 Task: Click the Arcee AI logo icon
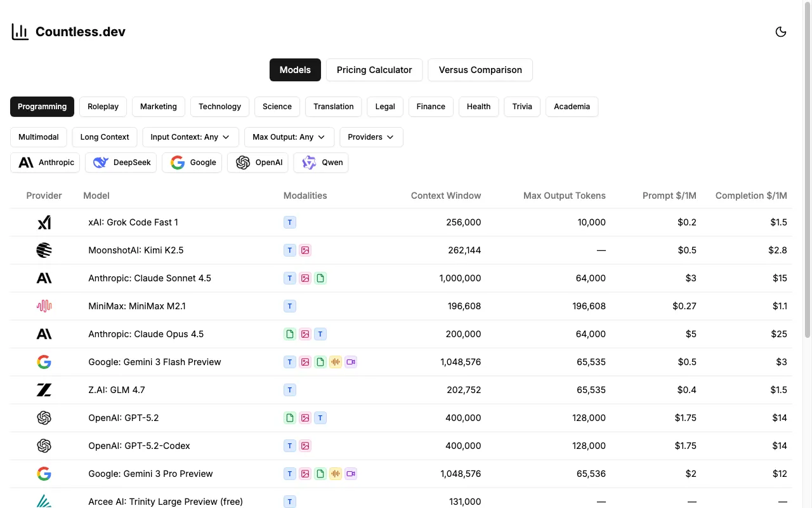pyautogui.click(x=44, y=502)
